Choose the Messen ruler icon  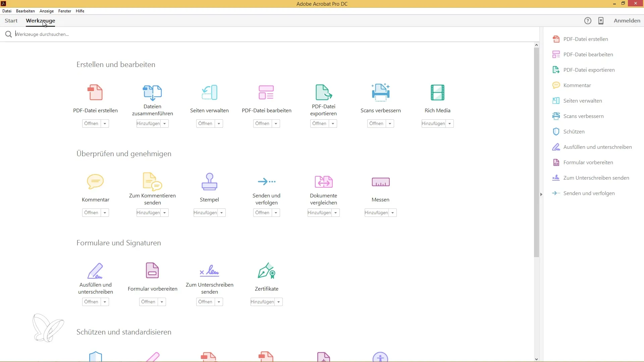381,182
